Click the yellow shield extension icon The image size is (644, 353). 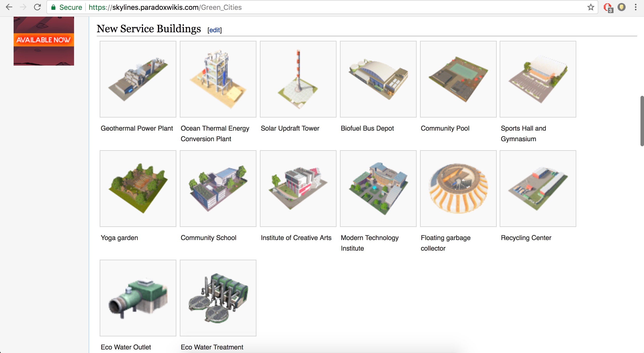(x=621, y=7)
